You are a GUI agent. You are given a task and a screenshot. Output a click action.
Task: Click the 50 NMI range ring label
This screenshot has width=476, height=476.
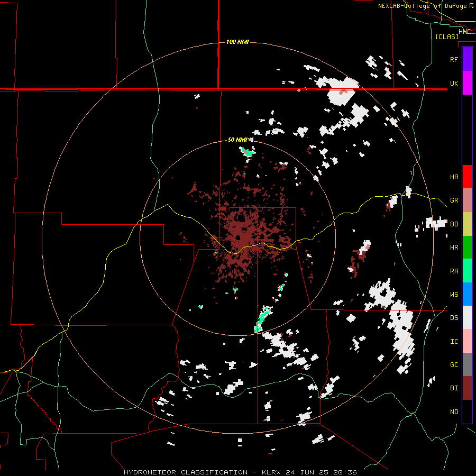click(x=237, y=140)
